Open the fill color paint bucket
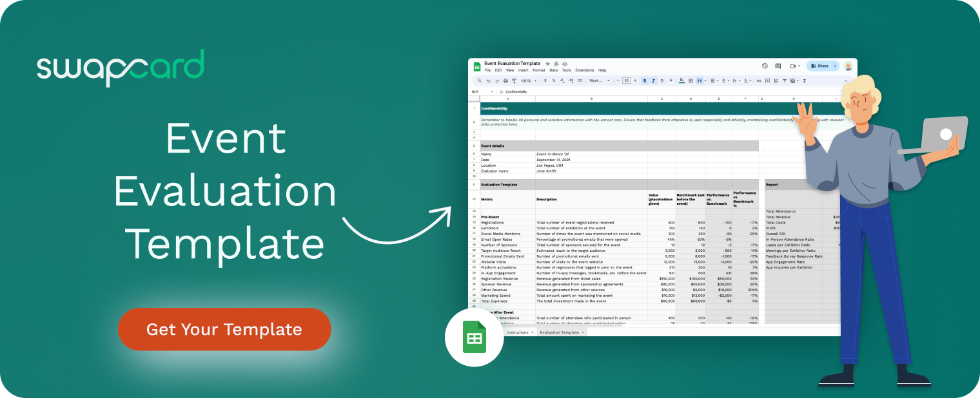The width and height of the screenshot is (980, 398). point(682,81)
